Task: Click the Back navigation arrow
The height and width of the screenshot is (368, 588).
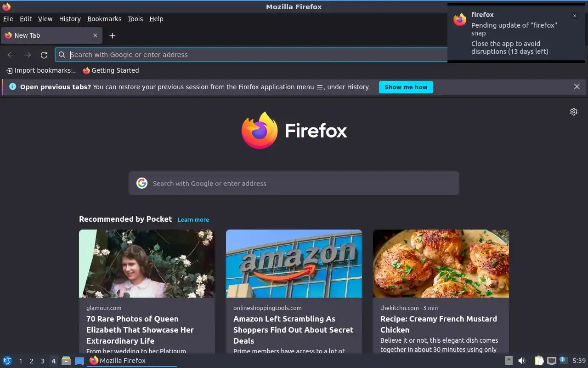Action: pos(11,55)
